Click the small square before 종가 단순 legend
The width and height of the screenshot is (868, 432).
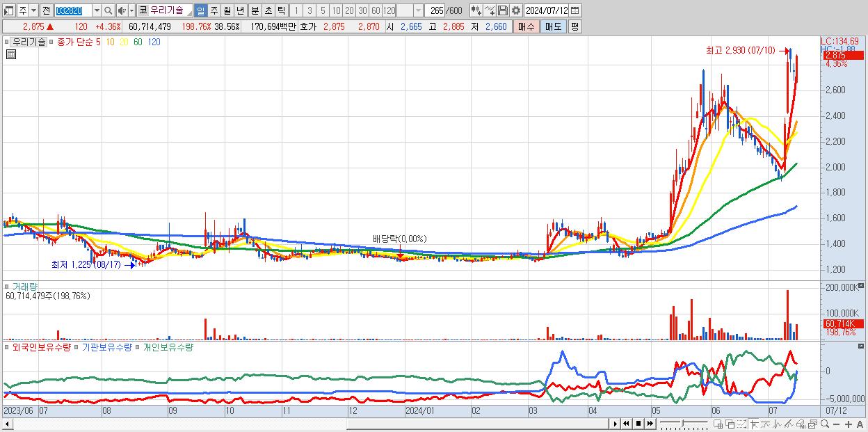coord(51,42)
